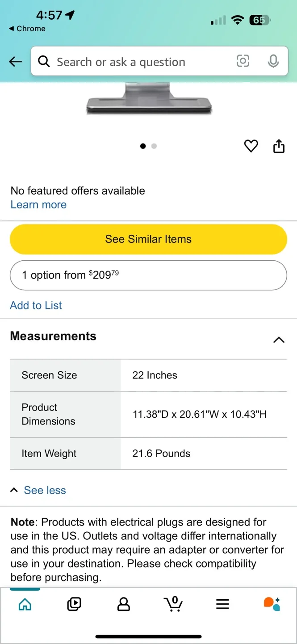This screenshot has height=644, width=297.
Task: Start voice search with the microphone icon
Action: point(273,61)
